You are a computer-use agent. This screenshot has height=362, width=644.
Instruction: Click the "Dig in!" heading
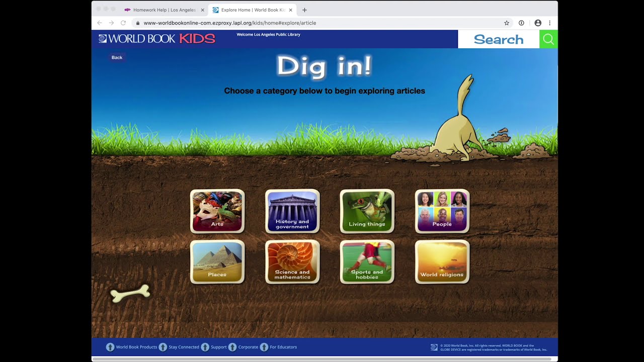pos(325,66)
